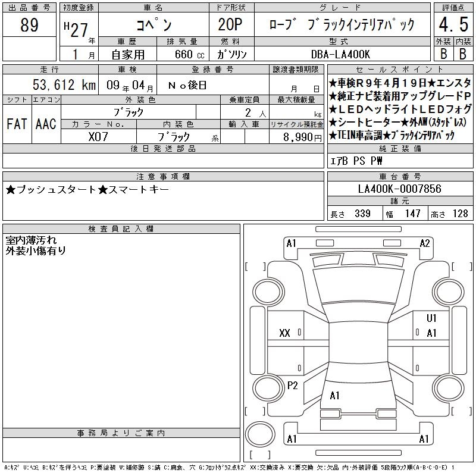476x476 pixels.
Task: Click the lot number 89 cell
Action: pos(29,25)
